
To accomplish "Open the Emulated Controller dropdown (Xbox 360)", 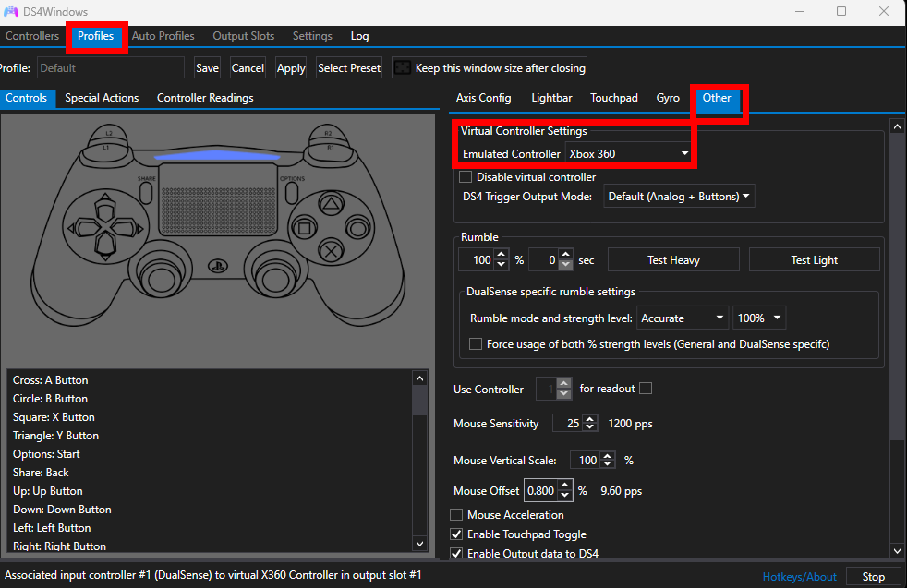I will pos(628,154).
